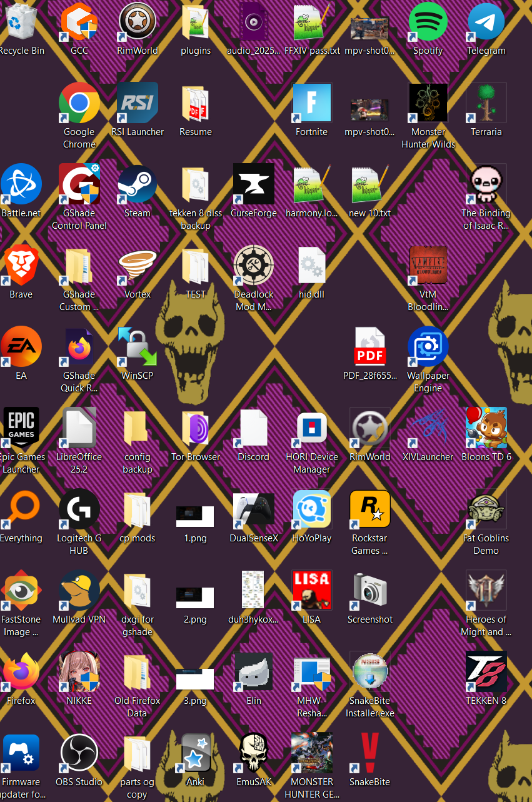Select the OBS Studio shortcut
The width and height of the screenshot is (532, 802).
[x=79, y=753]
